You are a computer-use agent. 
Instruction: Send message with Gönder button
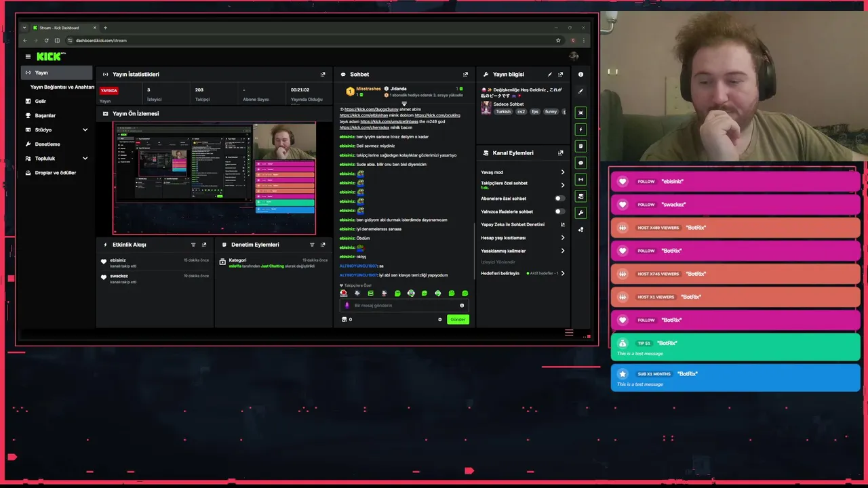458,320
